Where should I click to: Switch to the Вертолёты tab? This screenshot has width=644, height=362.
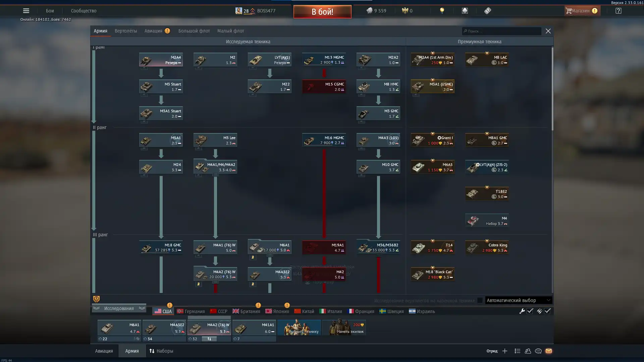pyautogui.click(x=126, y=31)
